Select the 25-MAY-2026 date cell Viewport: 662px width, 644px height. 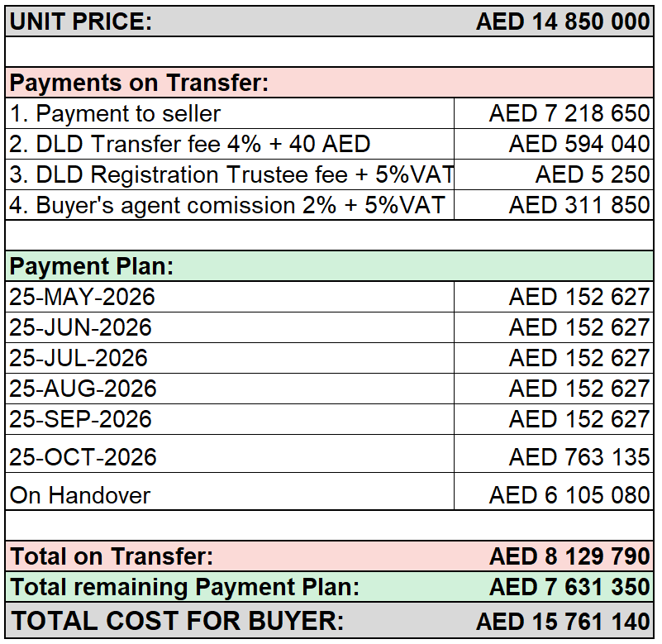pyautogui.click(x=230, y=297)
